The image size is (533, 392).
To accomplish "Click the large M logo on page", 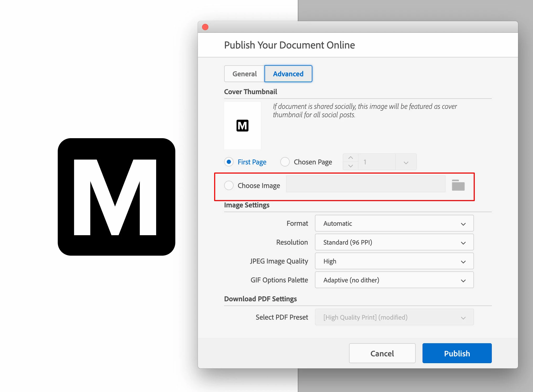I will 116,197.
